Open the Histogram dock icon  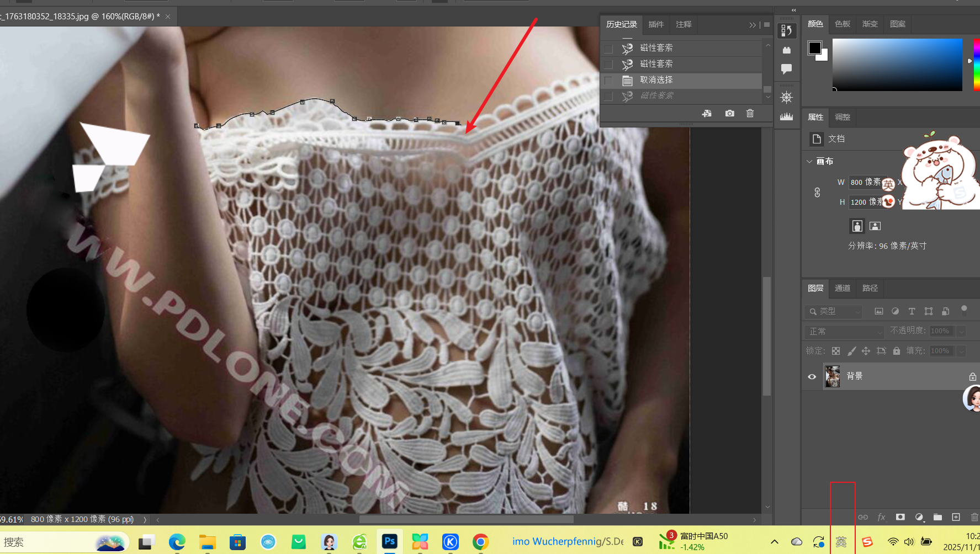click(786, 116)
